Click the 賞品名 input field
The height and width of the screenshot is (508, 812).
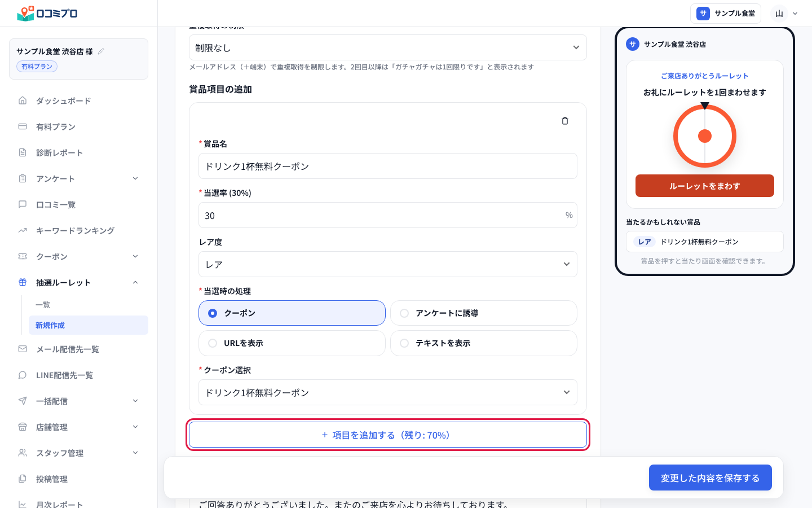(388, 166)
